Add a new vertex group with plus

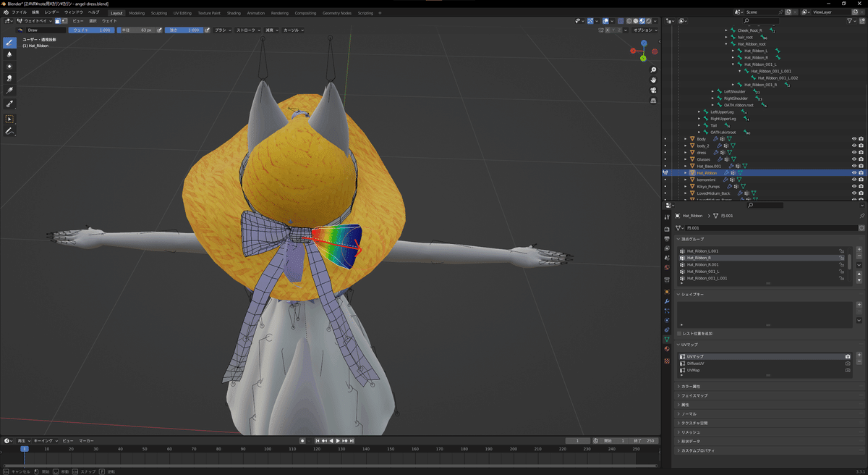point(859,250)
